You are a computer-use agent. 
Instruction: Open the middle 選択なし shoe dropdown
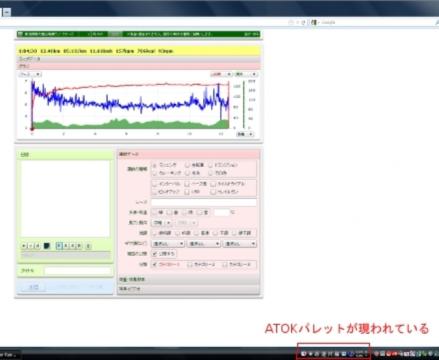point(204,244)
